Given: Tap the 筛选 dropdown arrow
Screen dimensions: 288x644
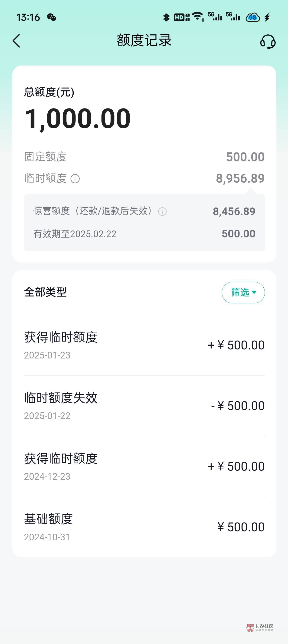Looking at the screenshot, I should (254, 292).
